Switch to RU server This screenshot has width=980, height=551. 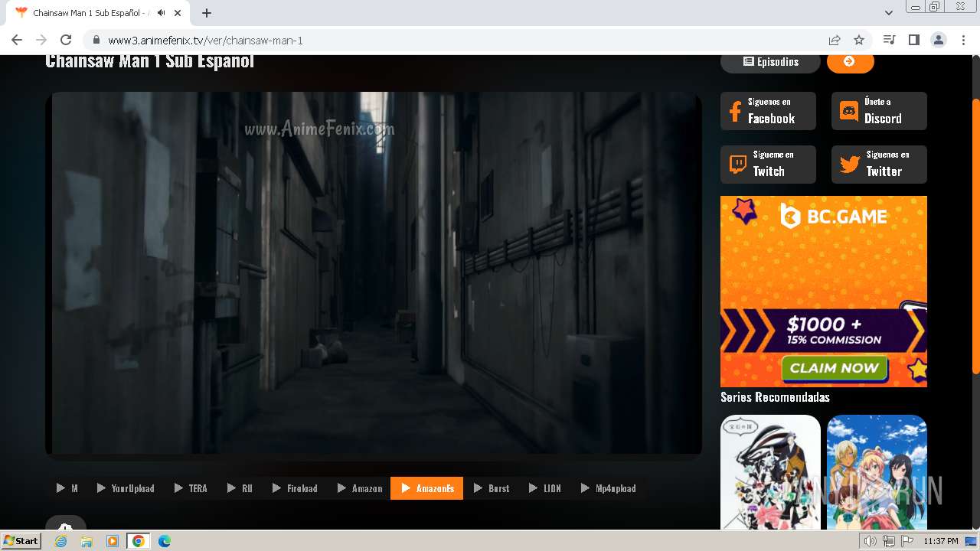tap(239, 488)
